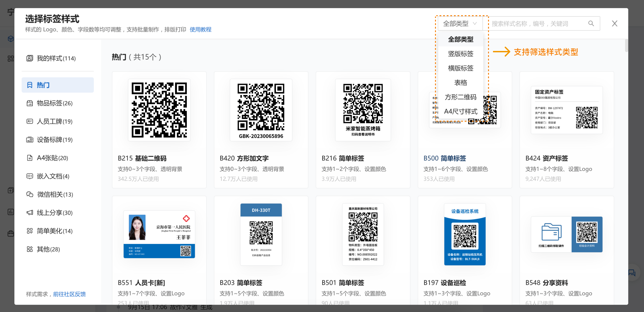Select B215 基础二维码 style thumbnail
The height and width of the screenshot is (312, 644).
[x=159, y=110]
